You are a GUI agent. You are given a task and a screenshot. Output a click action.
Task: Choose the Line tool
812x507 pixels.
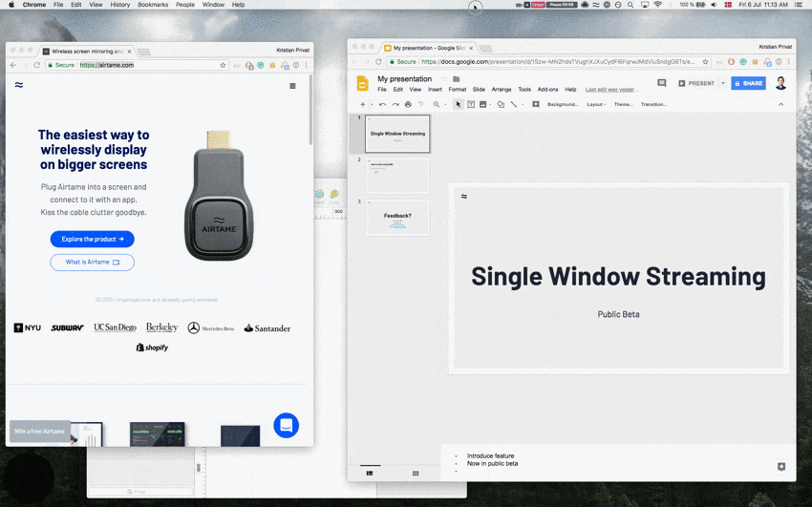tap(514, 104)
